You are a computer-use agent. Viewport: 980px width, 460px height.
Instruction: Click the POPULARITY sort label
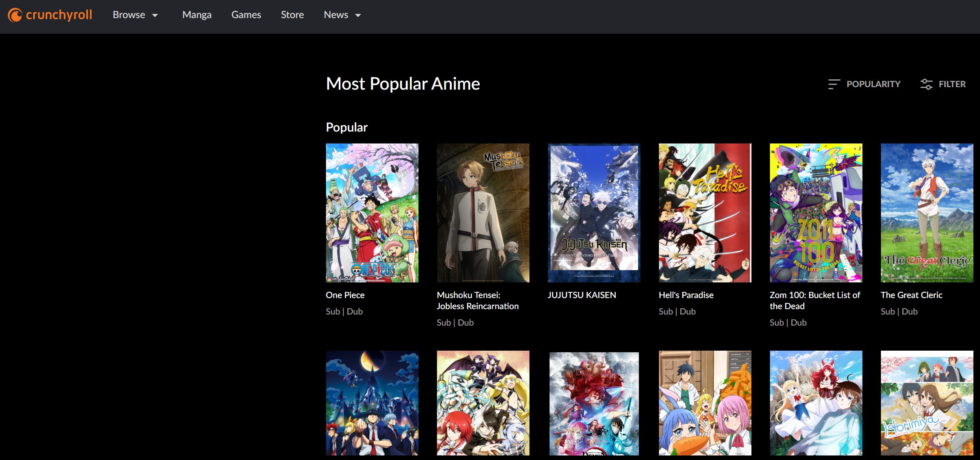pos(873,84)
